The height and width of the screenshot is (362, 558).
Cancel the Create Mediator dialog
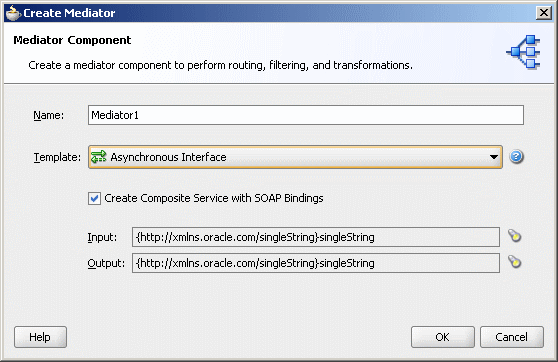(x=512, y=337)
